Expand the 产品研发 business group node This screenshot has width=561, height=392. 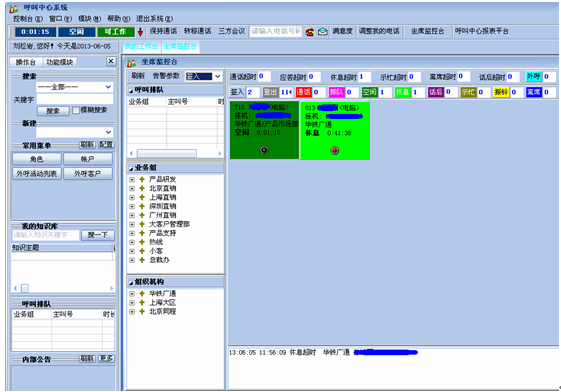(132, 180)
